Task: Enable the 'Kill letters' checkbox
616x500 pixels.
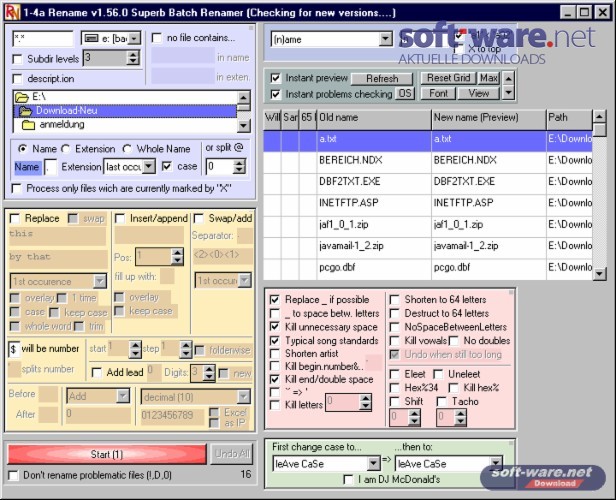Action: point(275,405)
